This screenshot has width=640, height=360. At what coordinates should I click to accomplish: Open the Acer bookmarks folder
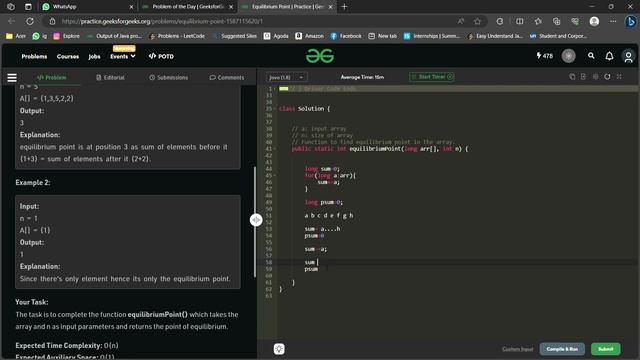[x=16, y=36]
